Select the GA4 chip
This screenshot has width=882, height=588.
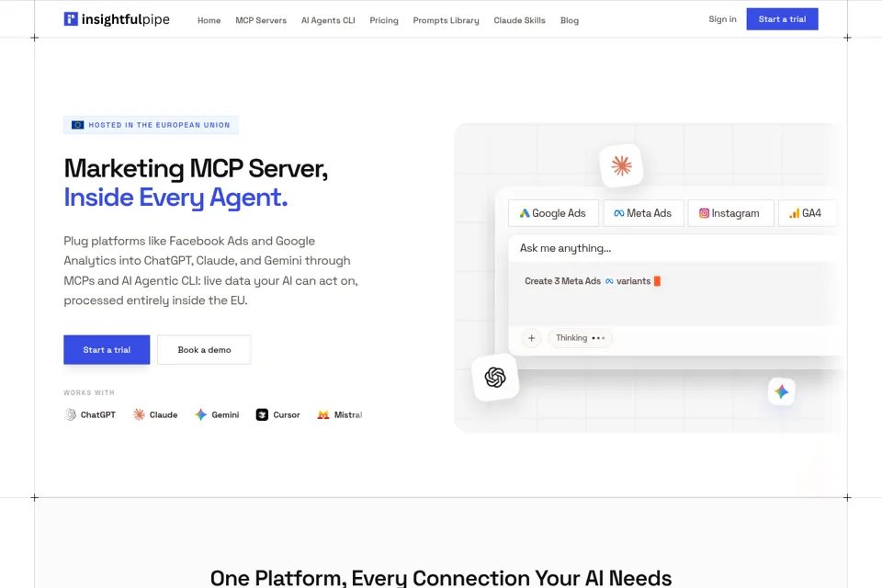pyautogui.click(x=807, y=213)
